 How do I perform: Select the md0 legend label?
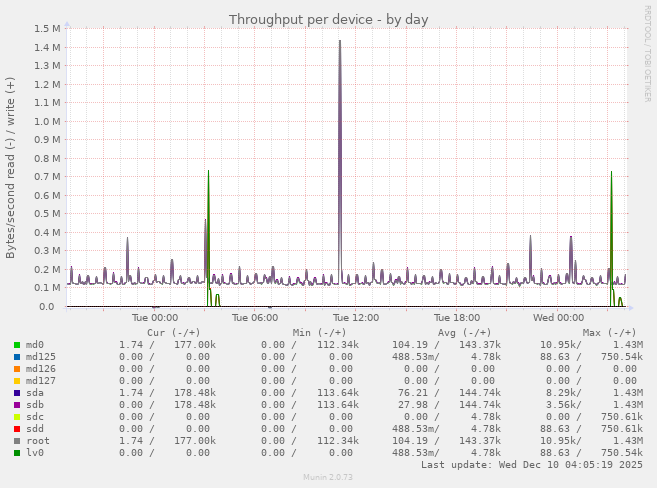[35, 345]
